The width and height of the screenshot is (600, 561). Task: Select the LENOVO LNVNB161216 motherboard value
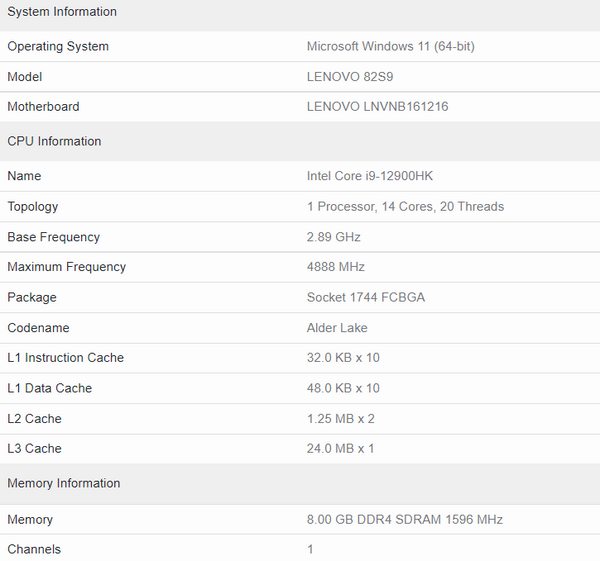(377, 107)
